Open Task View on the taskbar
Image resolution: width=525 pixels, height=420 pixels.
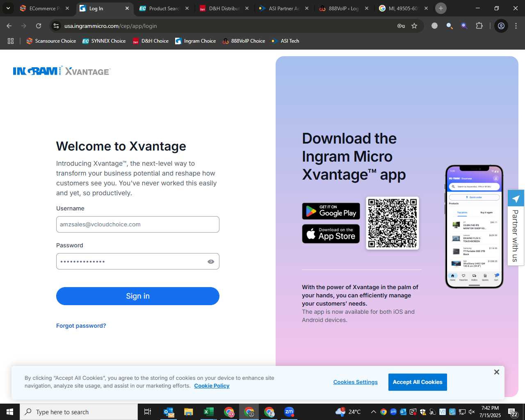click(x=148, y=412)
